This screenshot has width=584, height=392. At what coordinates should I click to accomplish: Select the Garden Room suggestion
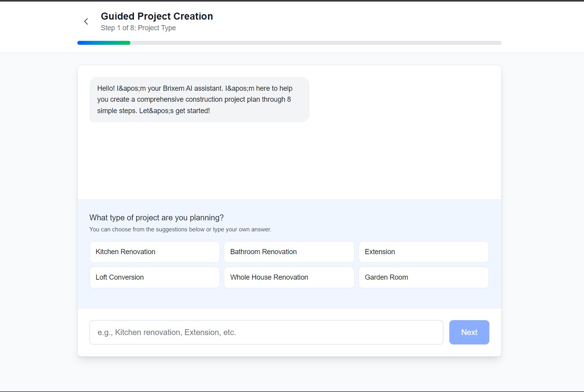click(x=423, y=277)
